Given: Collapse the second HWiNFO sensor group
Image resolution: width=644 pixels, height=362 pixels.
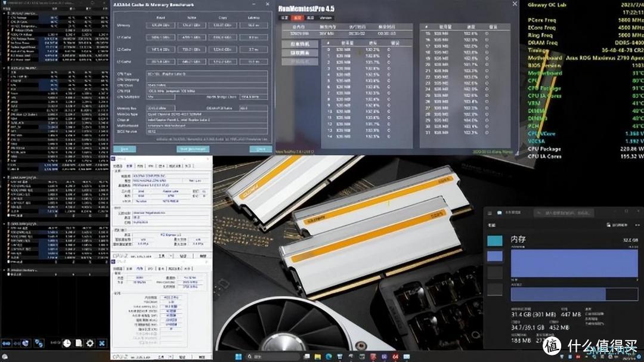Looking at the screenshot, I should pyautogui.click(x=4, y=68).
